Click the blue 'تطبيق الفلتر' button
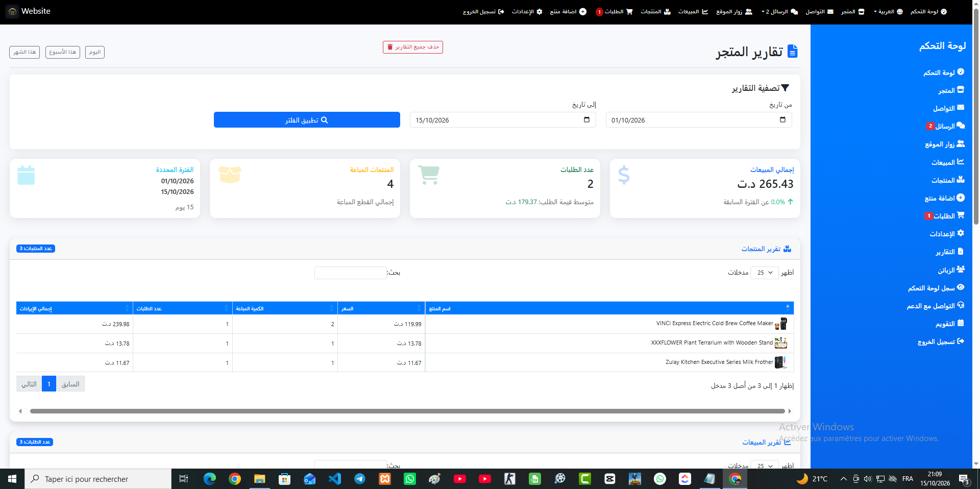The height and width of the screenshot is (489, 980). 307,120
